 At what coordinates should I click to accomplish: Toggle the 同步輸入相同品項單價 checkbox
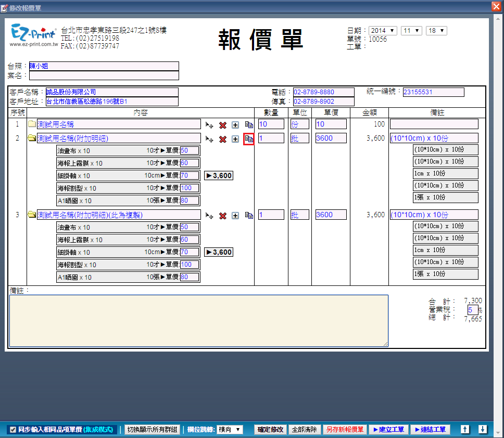pos(13,430)
